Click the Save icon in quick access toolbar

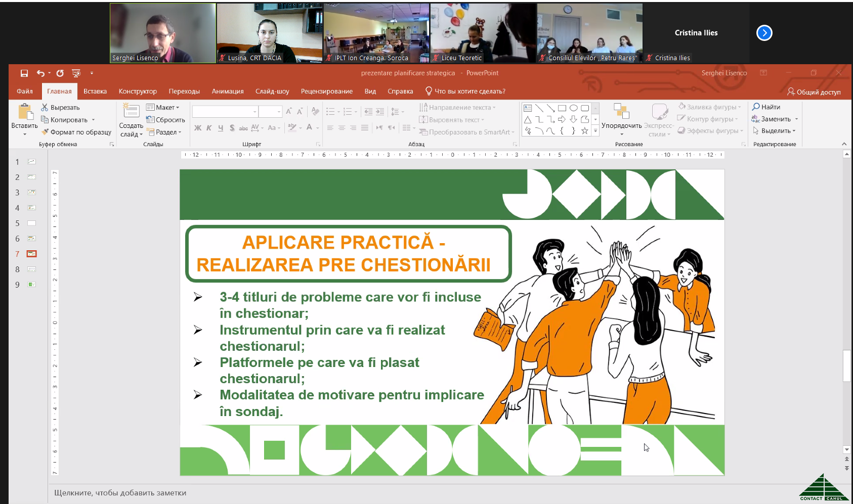pos(24,73)
